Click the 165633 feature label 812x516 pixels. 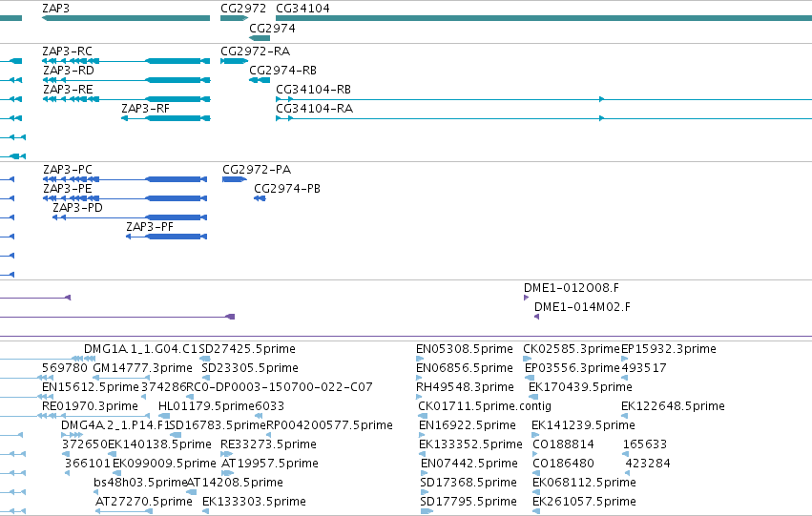point(645,444)
